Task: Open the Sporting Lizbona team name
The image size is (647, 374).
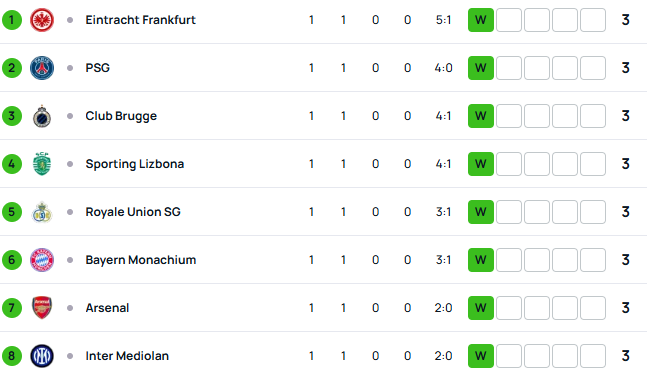Action: pos(135,164)
